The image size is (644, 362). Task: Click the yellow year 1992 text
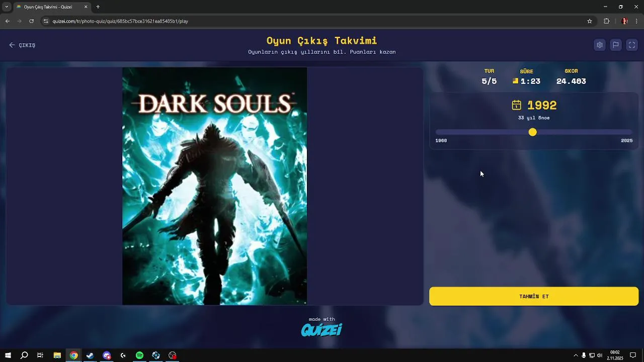[542, 105]
